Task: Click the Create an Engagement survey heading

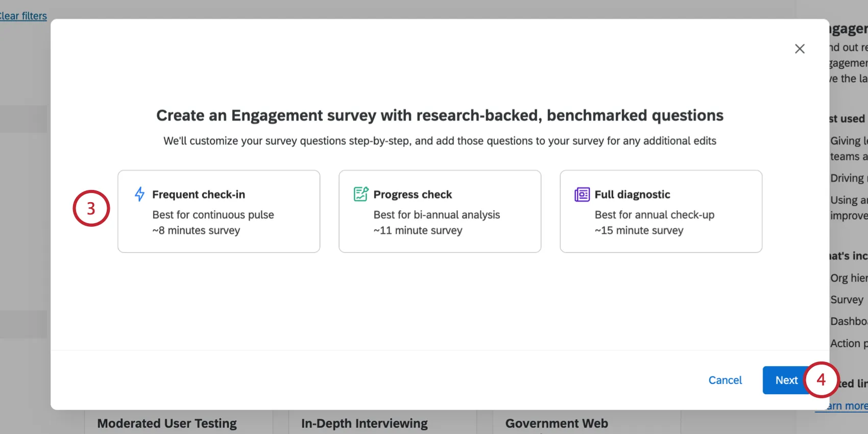Action: (440, 115)
